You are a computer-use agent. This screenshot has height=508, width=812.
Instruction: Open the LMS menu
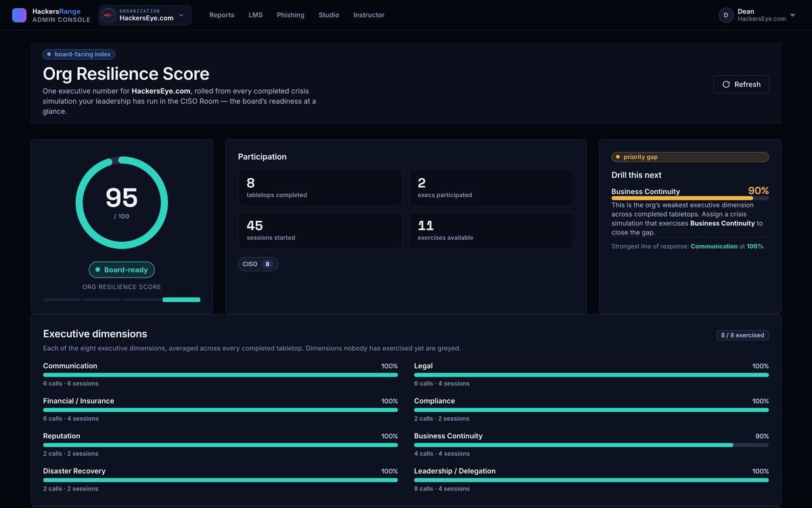coord(256,15)
